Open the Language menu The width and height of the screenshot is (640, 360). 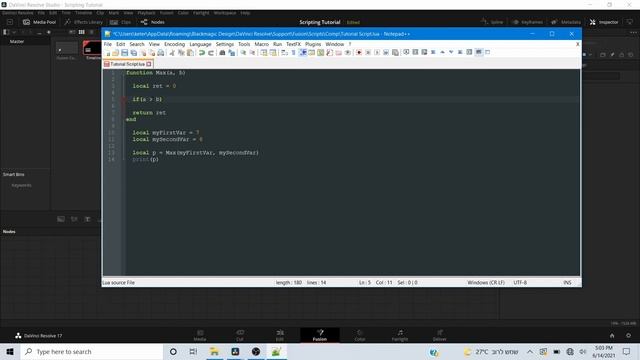[200, 44]
